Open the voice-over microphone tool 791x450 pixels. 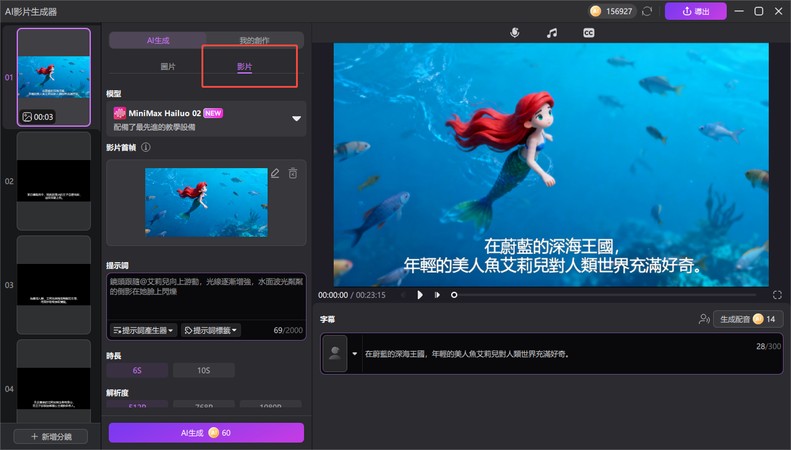(514, 33)
